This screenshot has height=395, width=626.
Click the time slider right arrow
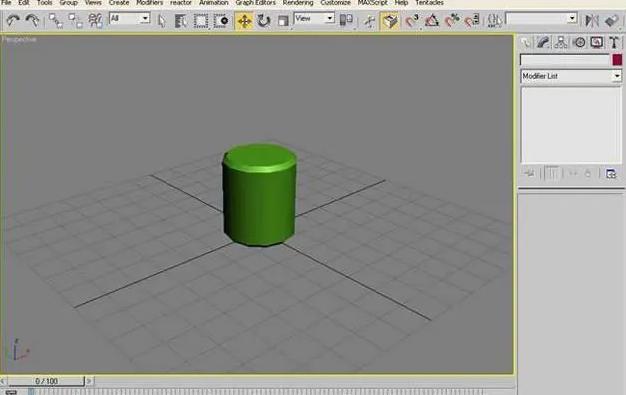point(89,381)
